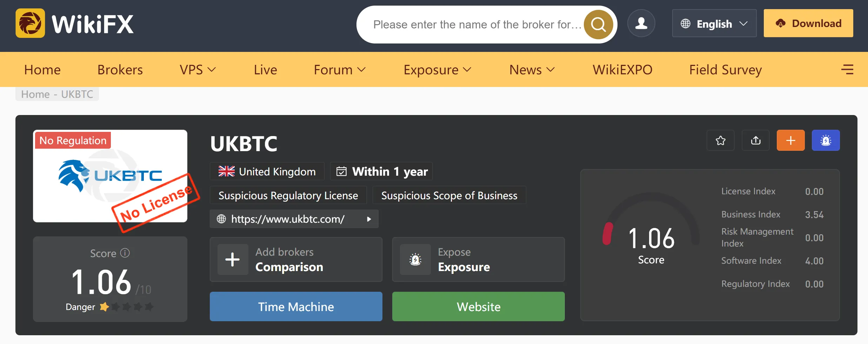This screenshot has height=344, width=868.
Task: Click the No Regulation red badge
Action: coord(73,140)
